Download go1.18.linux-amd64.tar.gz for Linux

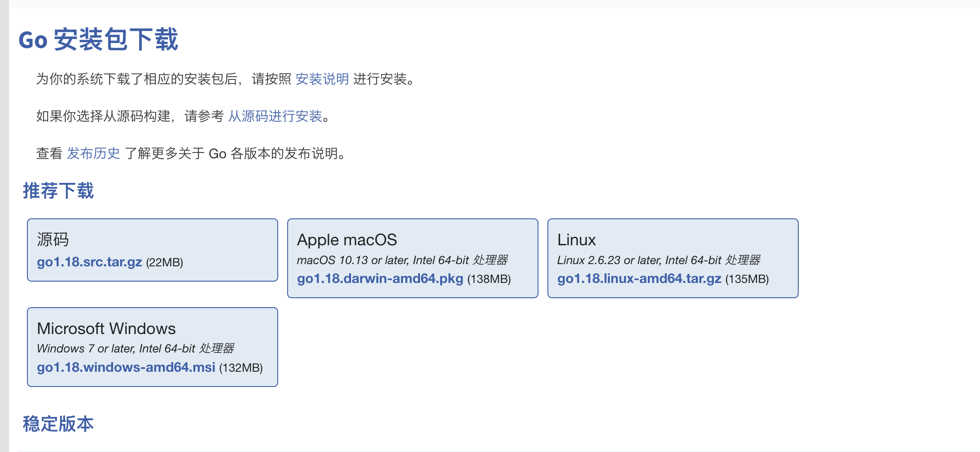pos(639,278)
